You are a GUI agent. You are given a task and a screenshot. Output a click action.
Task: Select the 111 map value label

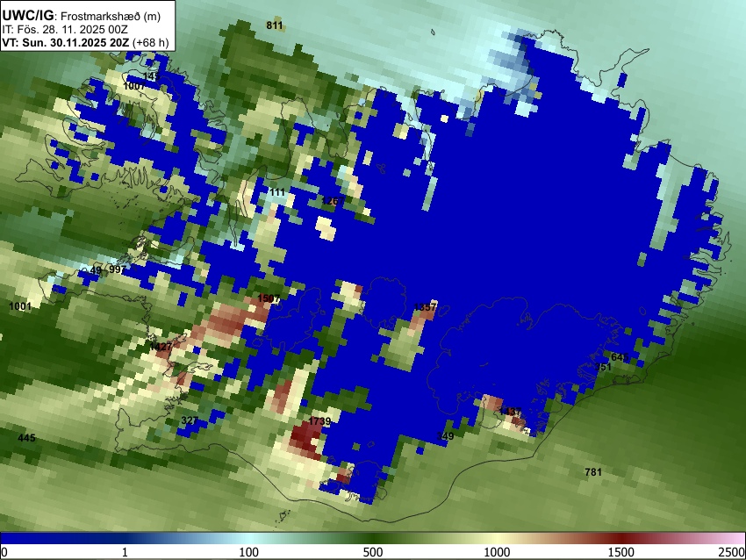(277, 191)
